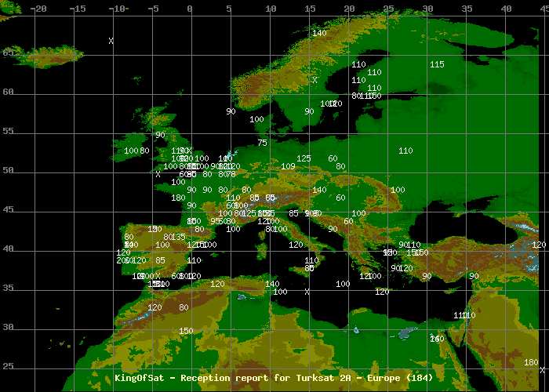Select the 180 value in western France
The height and width of the screenshot is (392, 549).
pos(178,198)
